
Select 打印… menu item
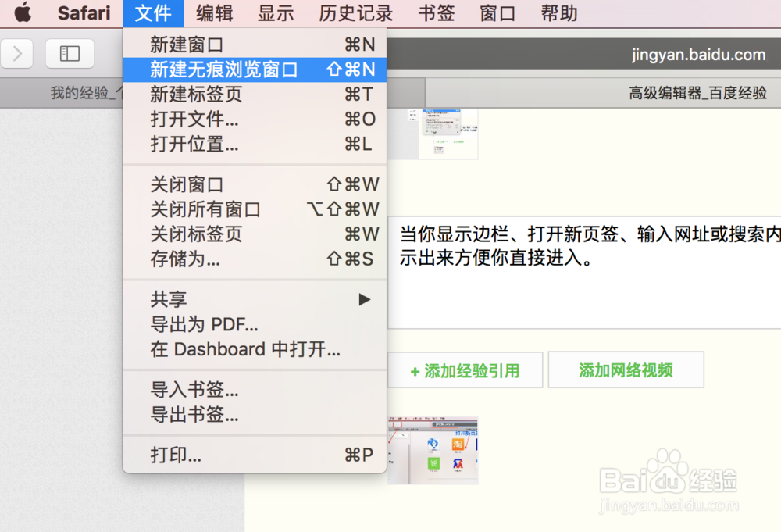tap(255, 455)
